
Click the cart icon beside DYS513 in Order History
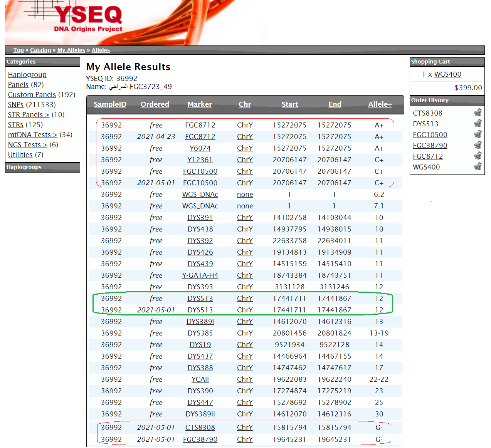point(478,123)
